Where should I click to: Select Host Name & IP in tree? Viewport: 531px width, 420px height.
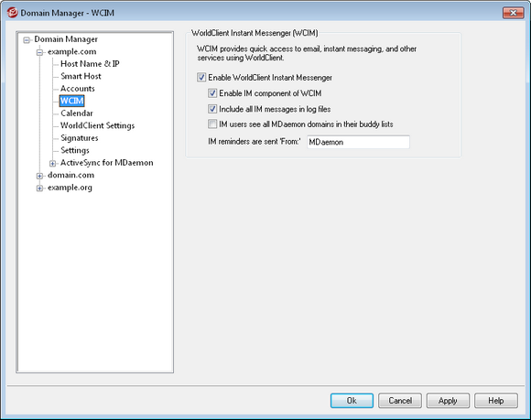pyautogui.click(x=90, y=64)
